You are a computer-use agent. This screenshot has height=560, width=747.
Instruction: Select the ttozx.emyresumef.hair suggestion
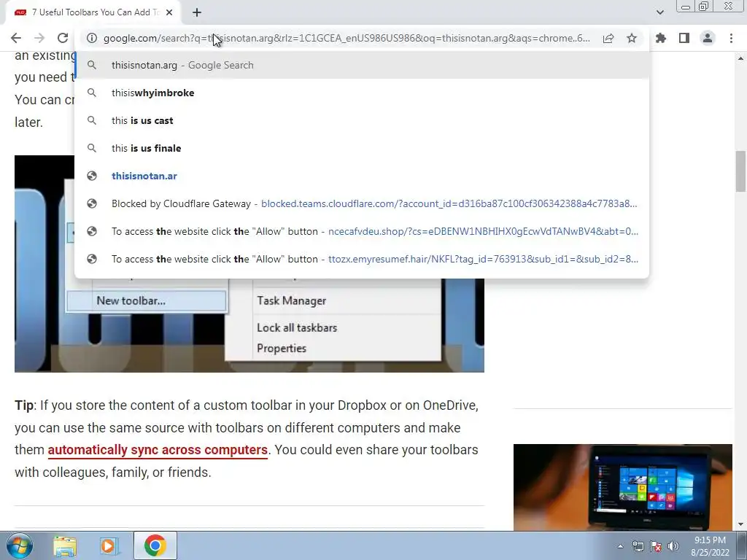(x=362, y=259)
